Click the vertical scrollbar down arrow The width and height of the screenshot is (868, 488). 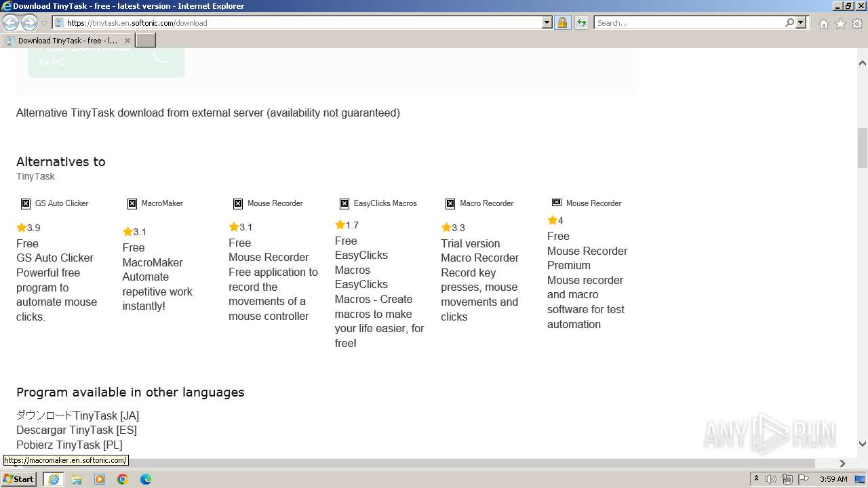tap(863, 444)
